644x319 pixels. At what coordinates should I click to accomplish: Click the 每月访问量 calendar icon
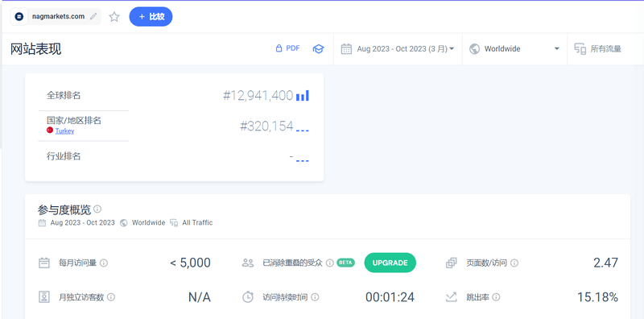pyautogui.click(x=44, y=263)
